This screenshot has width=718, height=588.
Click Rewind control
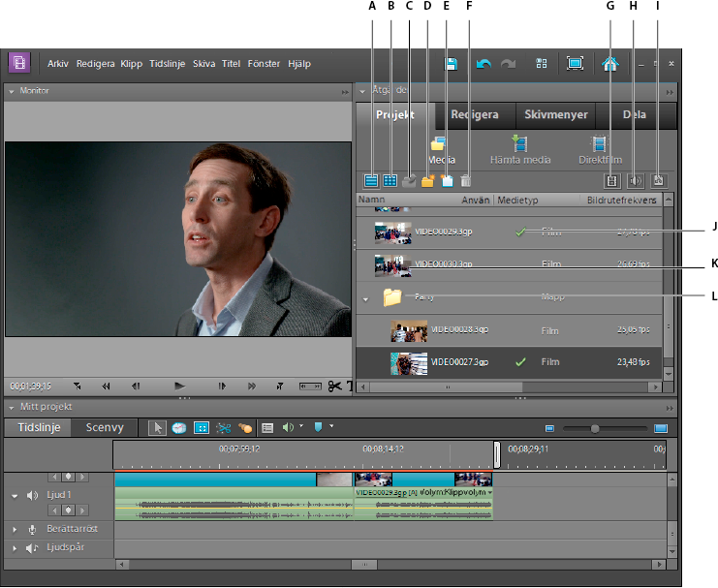tap(106, 387)
